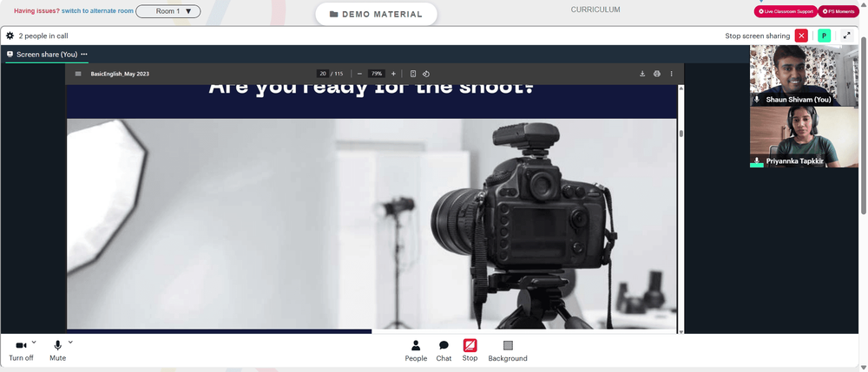Open PDF viewer more actions menu
Viewport: 868px width, 372px height.
pyautogui.click(x=672, y=74)
